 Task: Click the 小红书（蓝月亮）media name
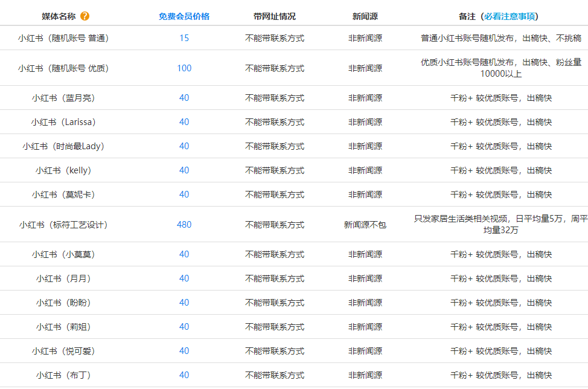[63, 98]
